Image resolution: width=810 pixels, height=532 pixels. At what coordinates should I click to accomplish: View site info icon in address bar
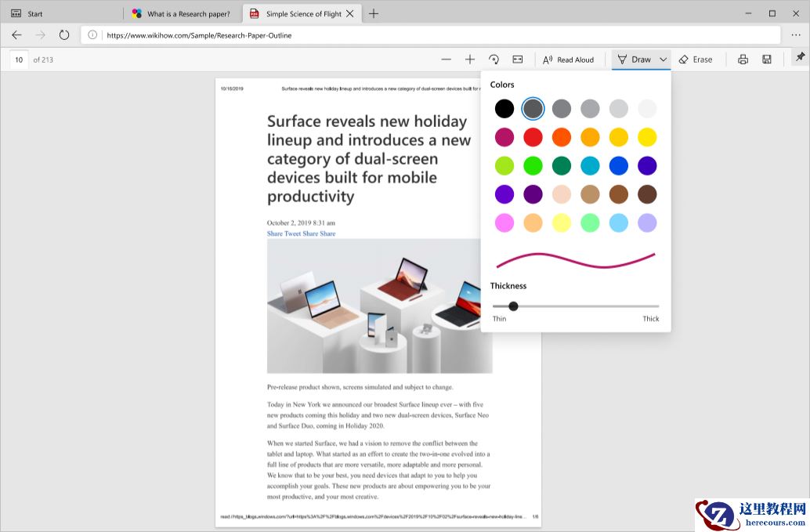pyautogui.click(x=92, y=35)
